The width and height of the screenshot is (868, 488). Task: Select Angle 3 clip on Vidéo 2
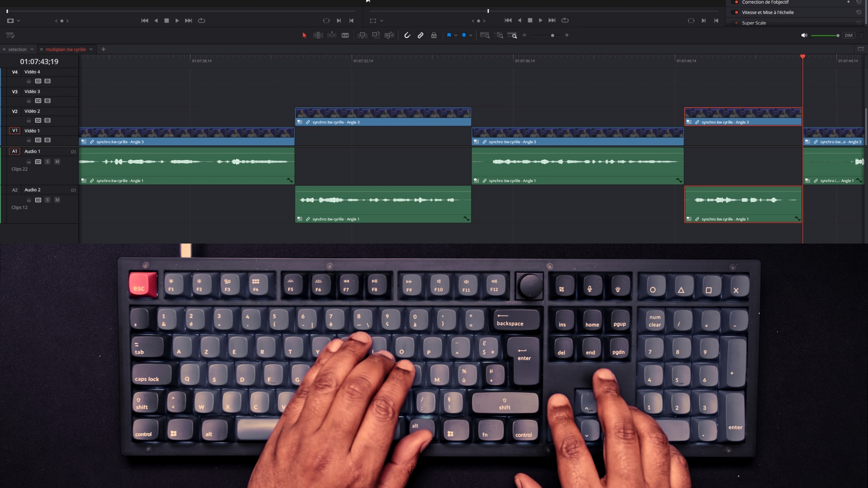point(383,117)
